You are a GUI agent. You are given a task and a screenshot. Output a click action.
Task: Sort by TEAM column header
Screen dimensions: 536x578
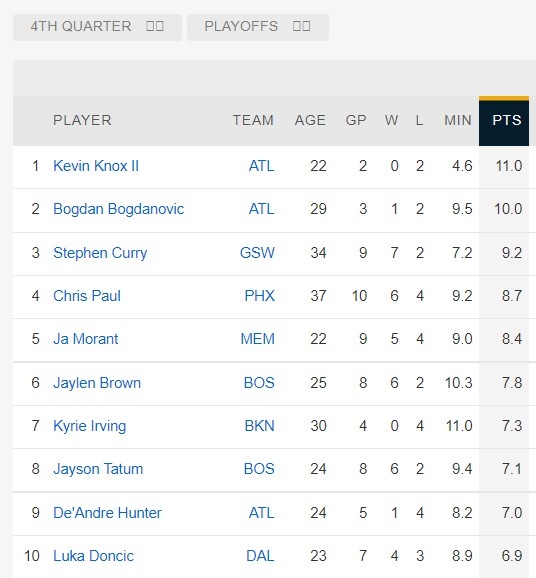coord(253,120)
